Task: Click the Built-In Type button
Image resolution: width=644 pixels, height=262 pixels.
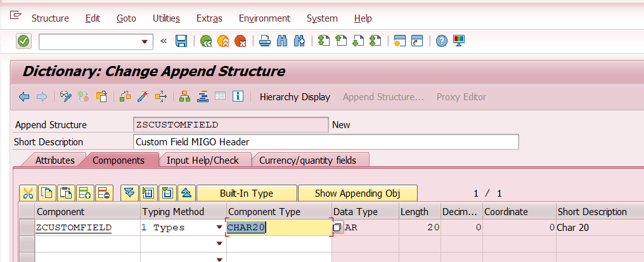Action: click(247, 193)
